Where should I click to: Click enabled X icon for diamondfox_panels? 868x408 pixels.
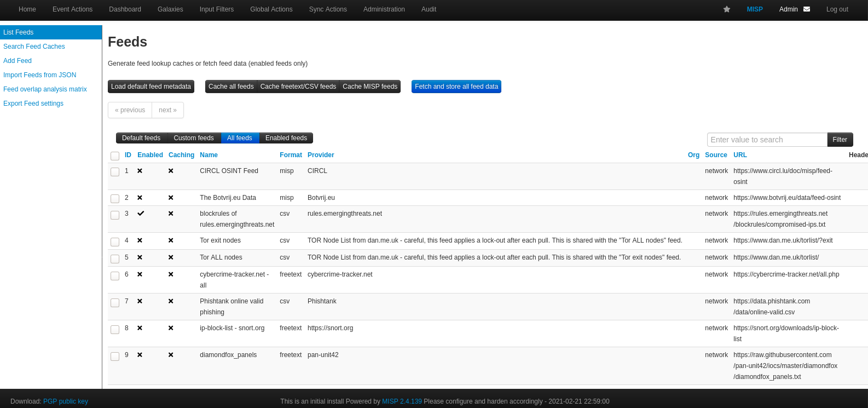pos(140,355)
